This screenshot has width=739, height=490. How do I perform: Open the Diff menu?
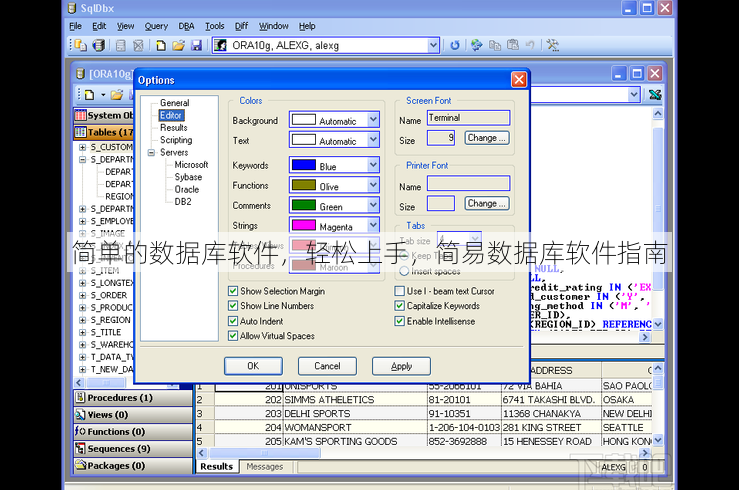point(241,26)
